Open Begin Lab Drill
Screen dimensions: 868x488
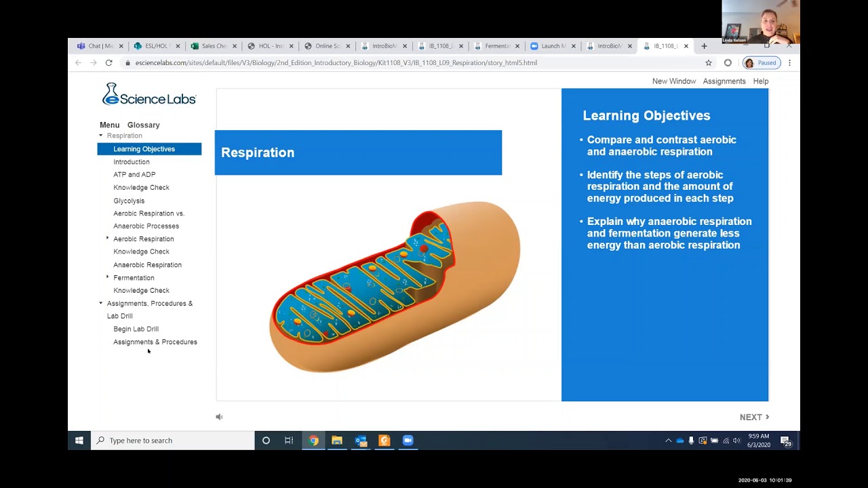coord(136,329)
